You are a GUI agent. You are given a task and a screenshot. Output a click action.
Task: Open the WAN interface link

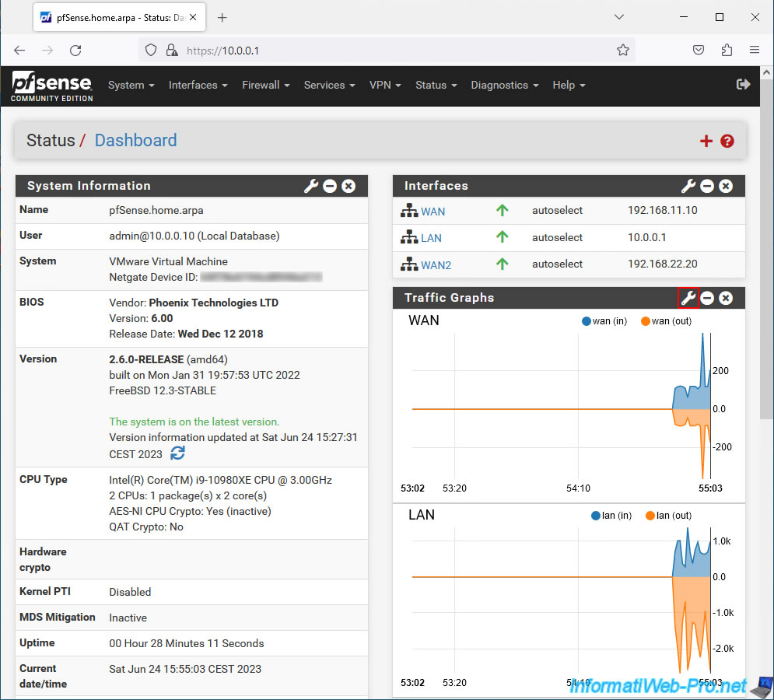[x=433, y=212]
